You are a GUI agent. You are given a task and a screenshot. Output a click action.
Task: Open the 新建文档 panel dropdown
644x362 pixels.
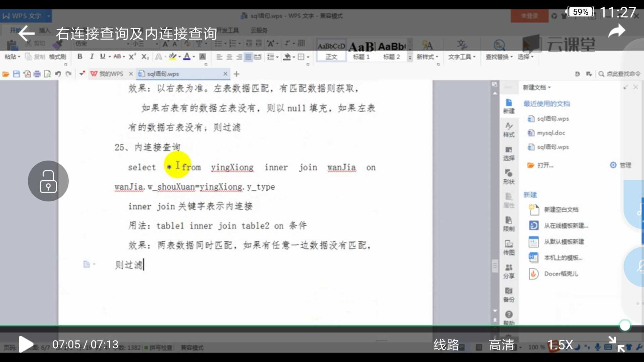pyautogui.click(x=537, y=87)
